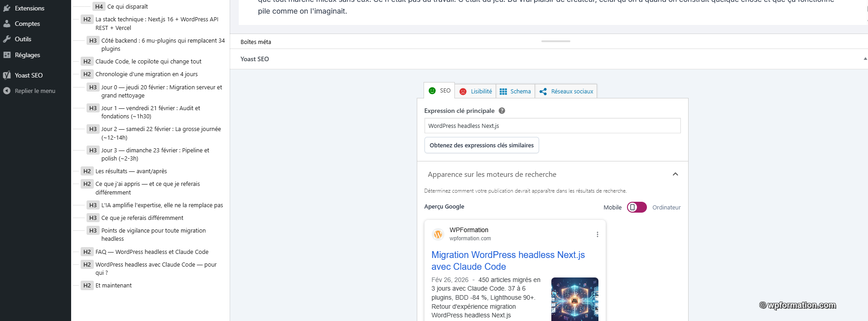Collapse sidebar via Replier le menu
Viewport: 868px width, 321px height.
[x=35, y=91]
